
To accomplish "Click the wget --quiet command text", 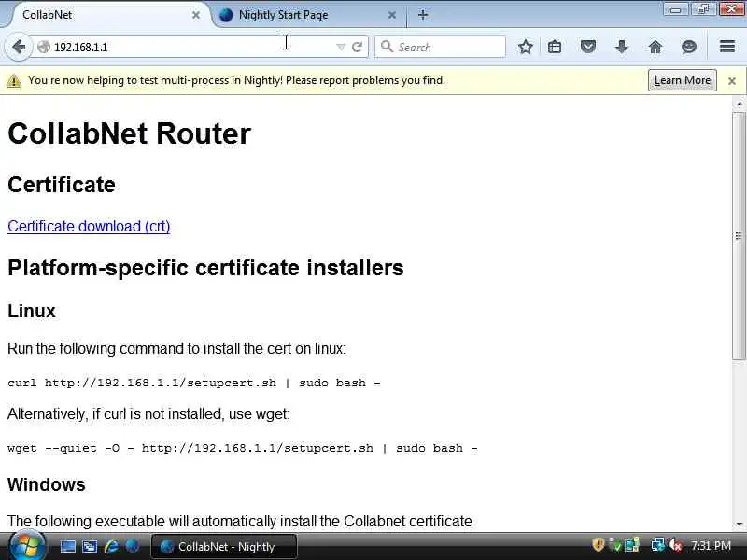I will point(243,448).
